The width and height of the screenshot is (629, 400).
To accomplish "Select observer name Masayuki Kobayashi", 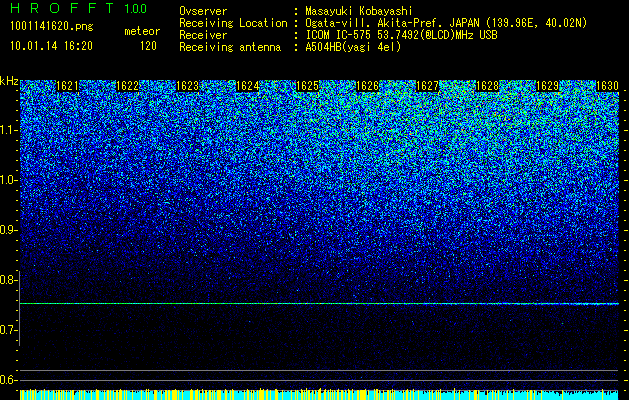I will pyautogui.click(x=359, y=11).
